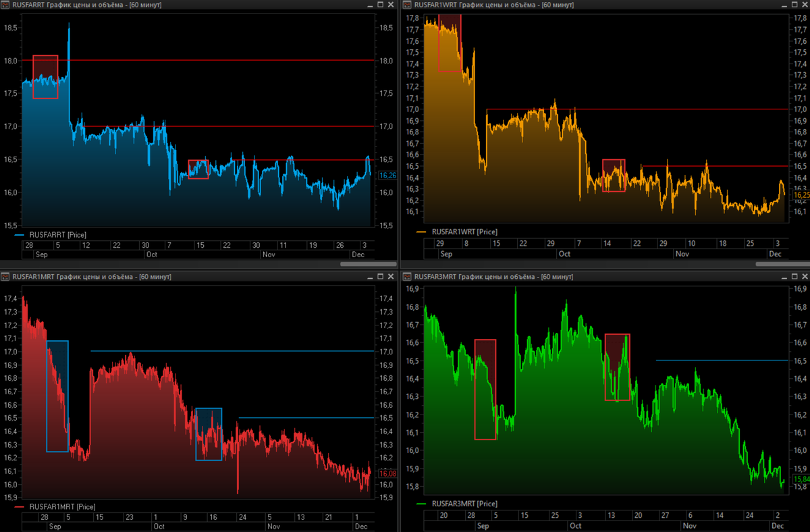Open the RUSFAR1MRT window system menu icon
Screen dimensions: 810x532
point(5,276)
